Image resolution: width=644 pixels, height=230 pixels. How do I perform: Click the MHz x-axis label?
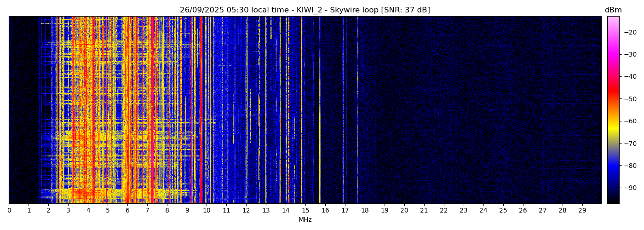click(x=305, y=220)
